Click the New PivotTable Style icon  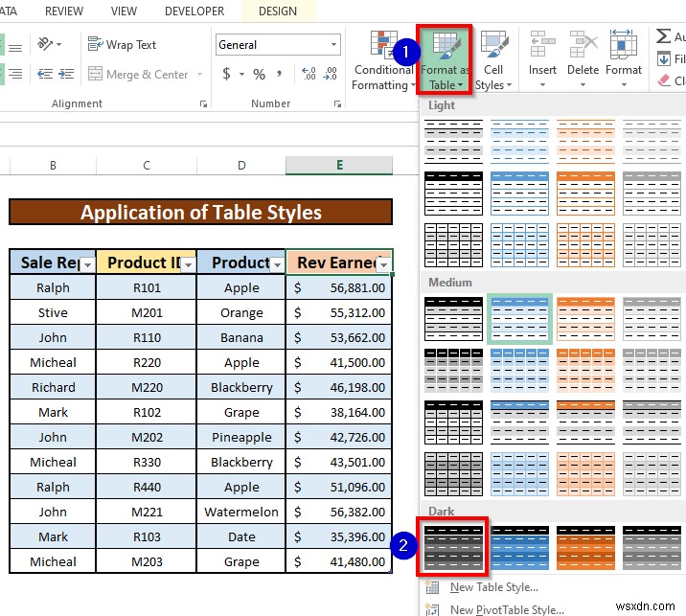pyautogui.click(x=432, y=609)
